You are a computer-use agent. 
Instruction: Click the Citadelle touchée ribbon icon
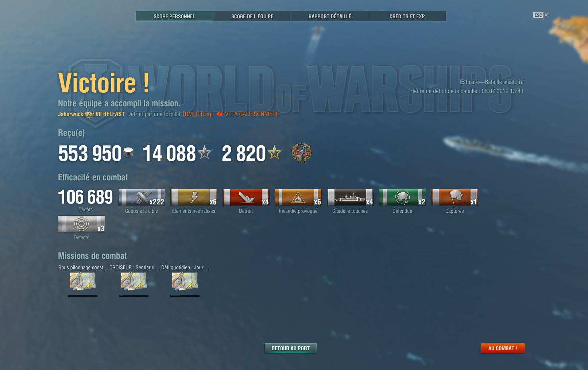coord(350,197)
